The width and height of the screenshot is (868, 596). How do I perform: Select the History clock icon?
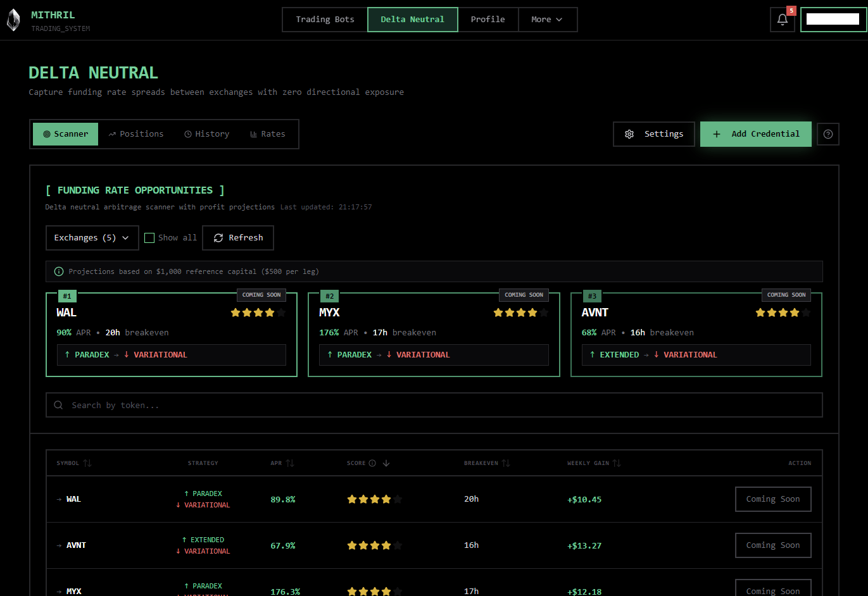point(188,133)
